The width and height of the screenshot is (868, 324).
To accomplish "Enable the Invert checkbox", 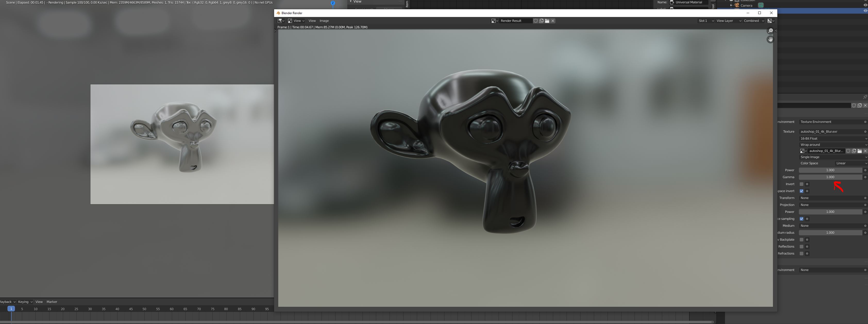I will [x=802, y=184].
